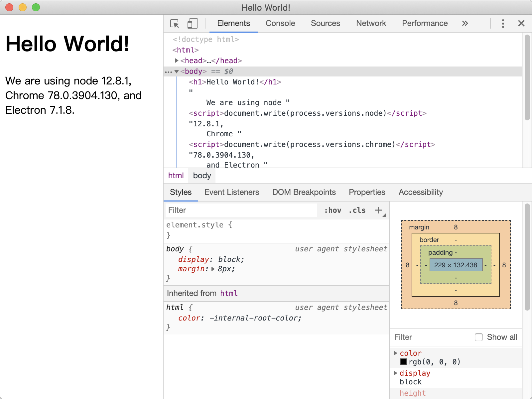This screenshot has height=399, width=532.
Task: Click the Elements tree vertical scrollbar
Action: [x=527, y=77]
